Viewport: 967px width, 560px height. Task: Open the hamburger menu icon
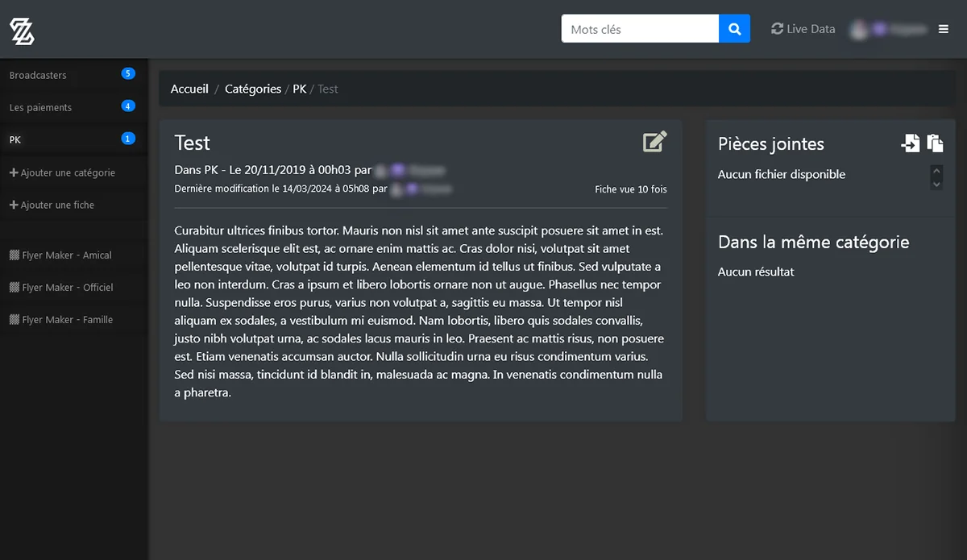tap(944, 29)
